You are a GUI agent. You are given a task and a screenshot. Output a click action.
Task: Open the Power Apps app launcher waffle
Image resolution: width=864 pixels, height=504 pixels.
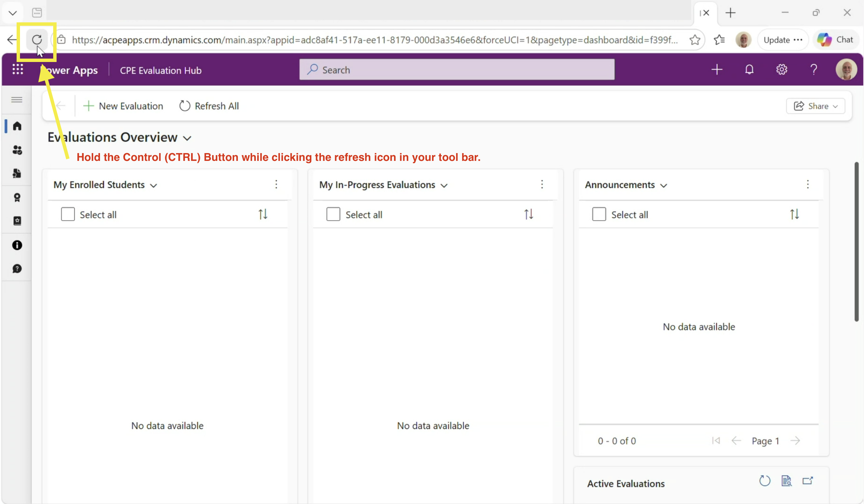click(18, 69)
